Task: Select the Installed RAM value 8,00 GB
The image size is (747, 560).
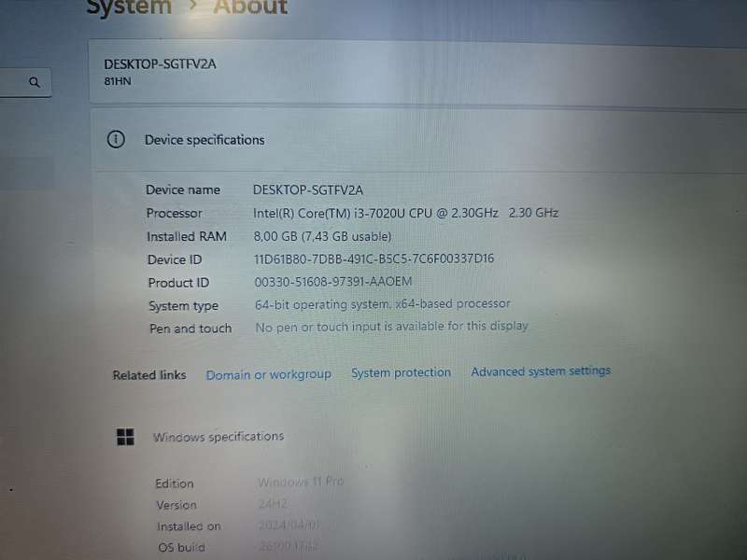Action: 322,236
